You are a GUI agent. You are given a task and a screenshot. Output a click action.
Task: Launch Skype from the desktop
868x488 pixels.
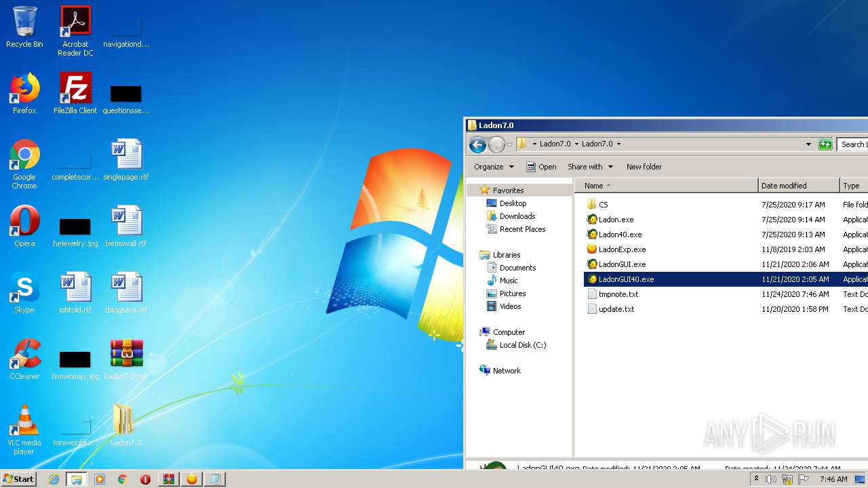[24, 293]
